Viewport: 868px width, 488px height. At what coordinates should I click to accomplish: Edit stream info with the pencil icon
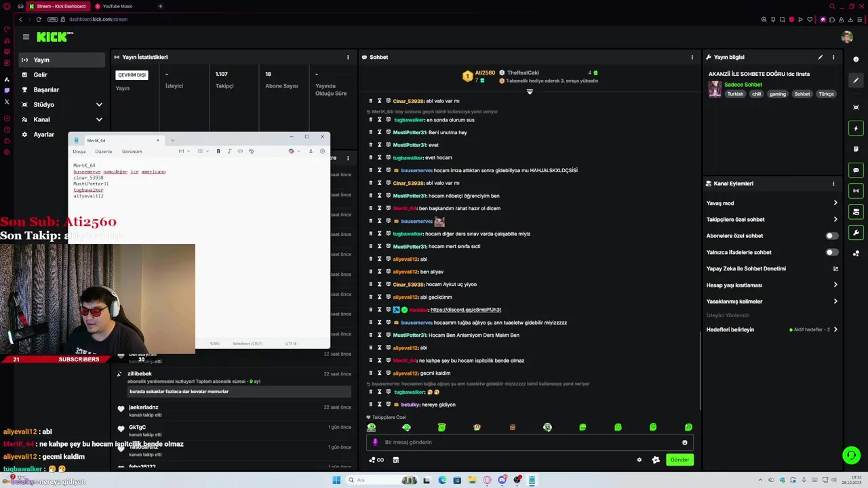tap(820, 57)
